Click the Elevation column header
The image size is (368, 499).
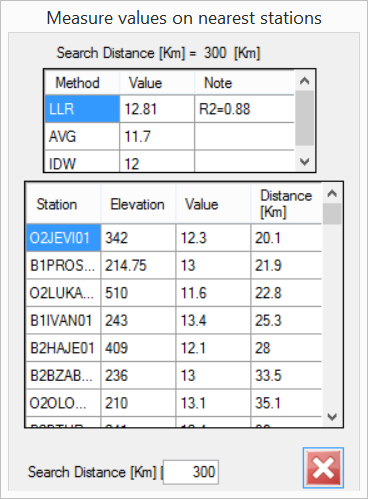coord(138,204)
